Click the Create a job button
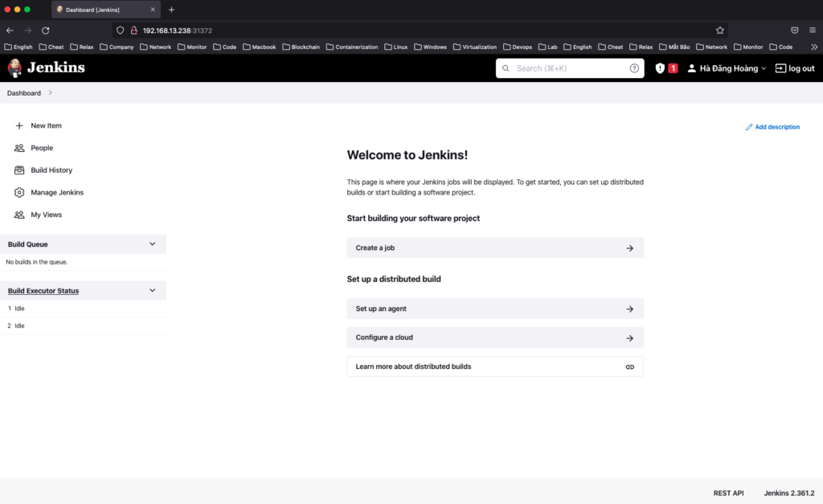 495,248
